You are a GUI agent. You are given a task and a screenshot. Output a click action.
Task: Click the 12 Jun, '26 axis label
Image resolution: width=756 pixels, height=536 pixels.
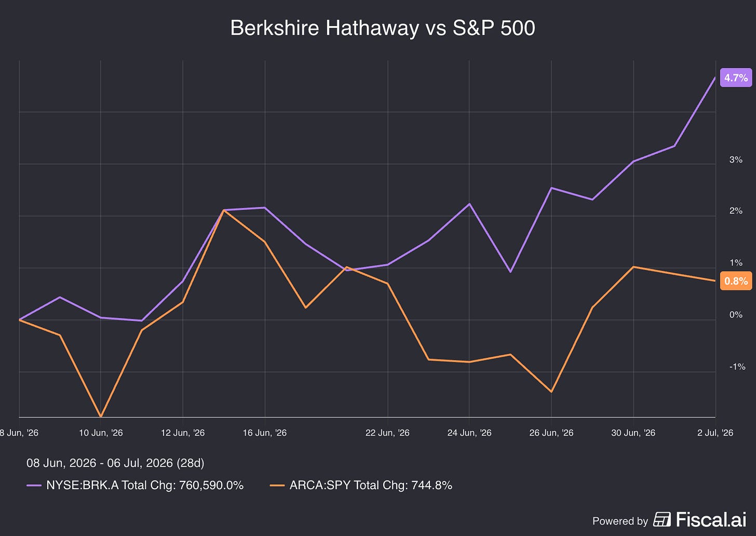point(183,433)
